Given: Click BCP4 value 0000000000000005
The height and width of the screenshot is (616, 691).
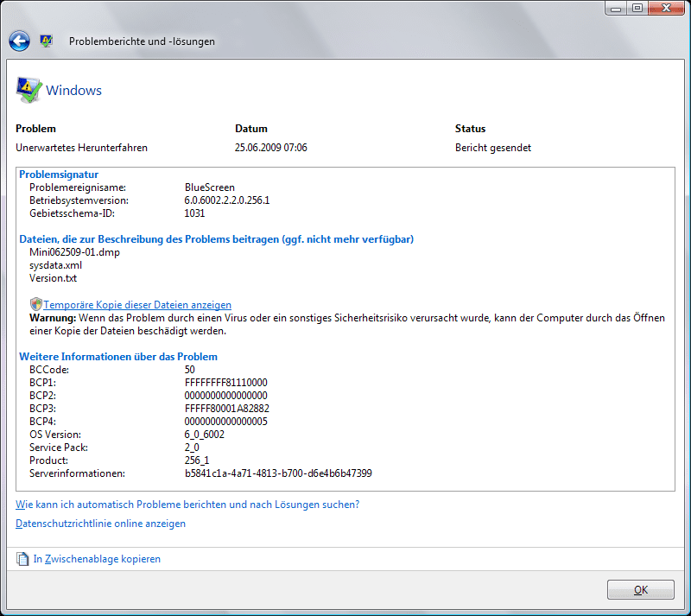Looking at the screenshot, I should pos(225,422).
